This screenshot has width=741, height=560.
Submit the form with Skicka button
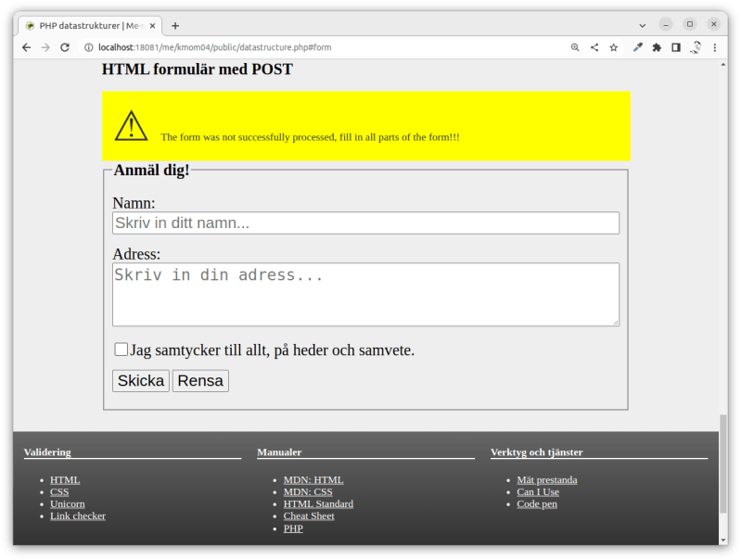coord(141,381)
